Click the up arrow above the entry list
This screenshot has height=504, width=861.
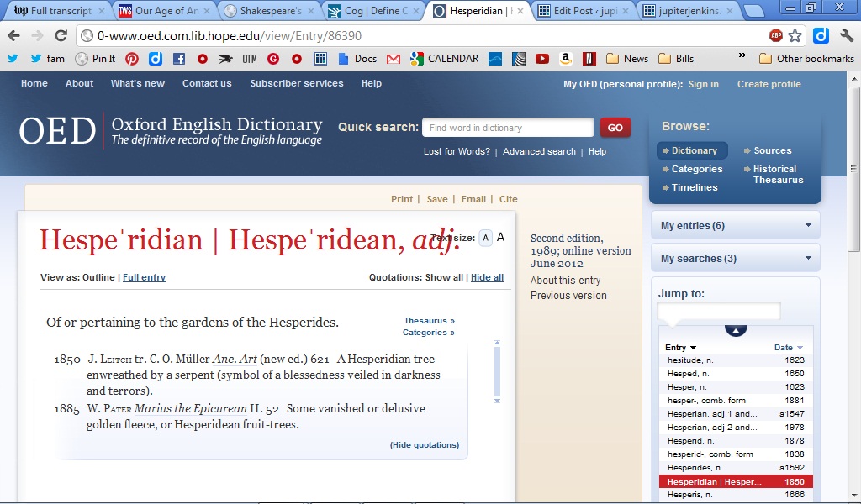736,330
